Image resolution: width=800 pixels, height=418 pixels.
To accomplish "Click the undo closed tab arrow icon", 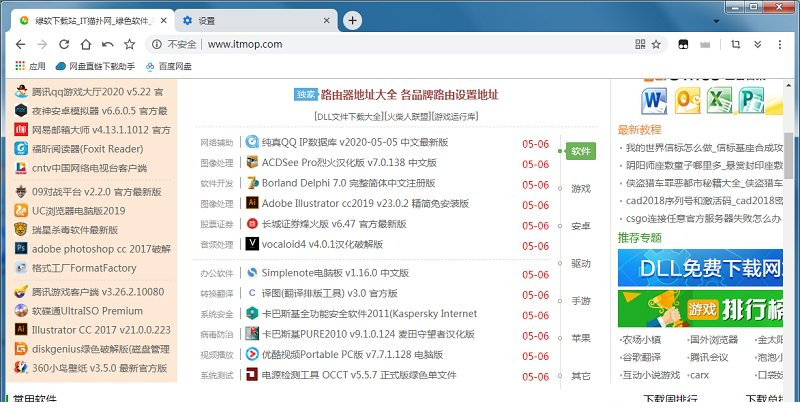I will [x=108, y=44].
